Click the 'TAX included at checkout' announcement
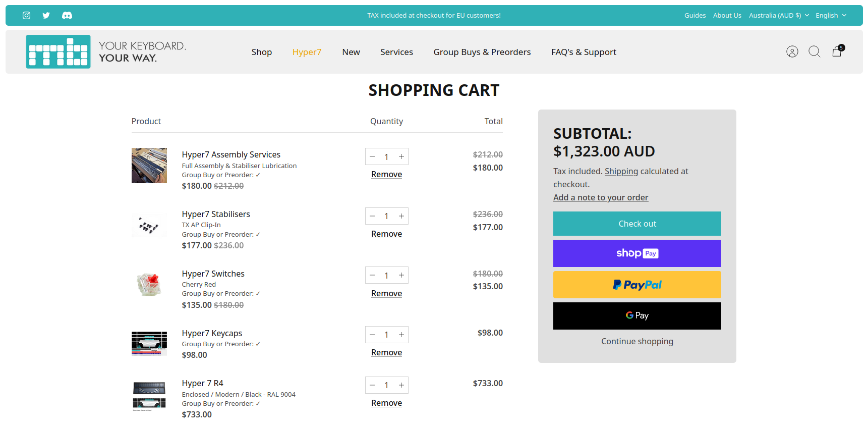The width and height of the screenshot is (868, 427). [434, 16]
